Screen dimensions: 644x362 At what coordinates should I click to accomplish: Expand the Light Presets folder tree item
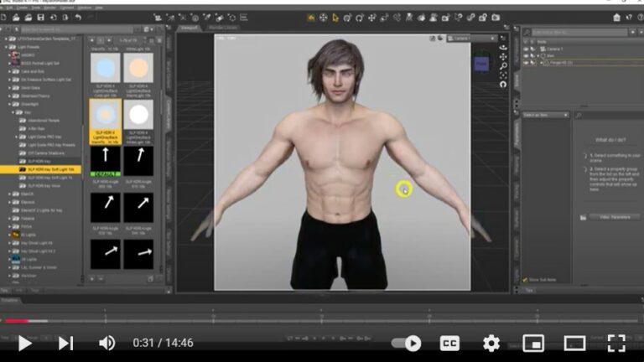5,46
